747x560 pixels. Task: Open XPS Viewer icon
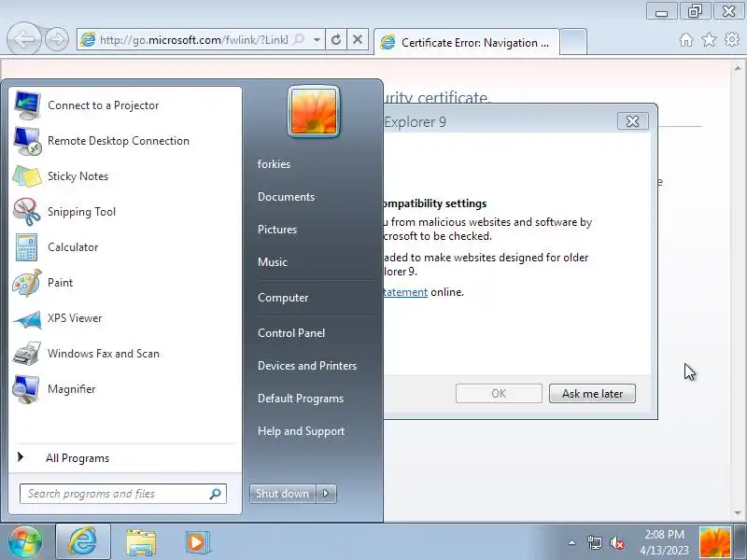(27, 318)
